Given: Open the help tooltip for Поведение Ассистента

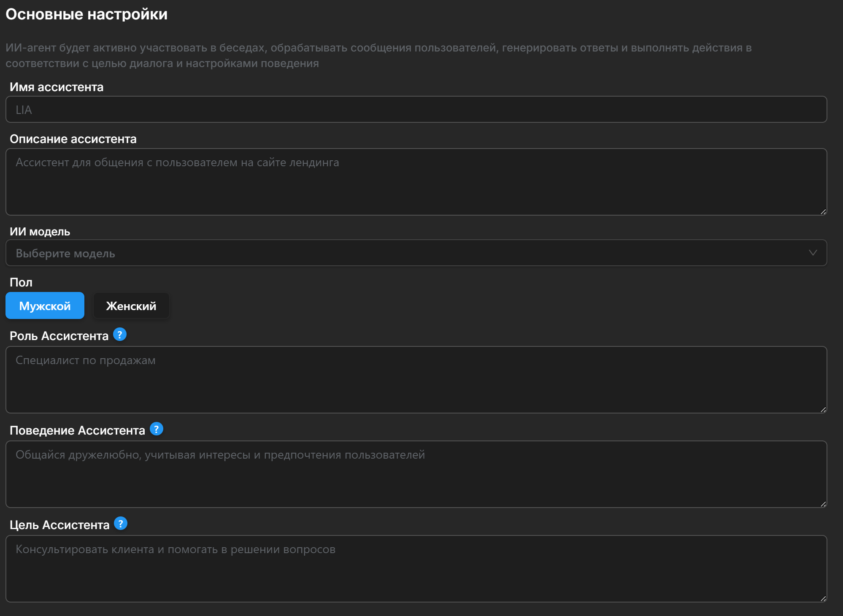Looking at the screenshot, I should [x=156, y=429].
